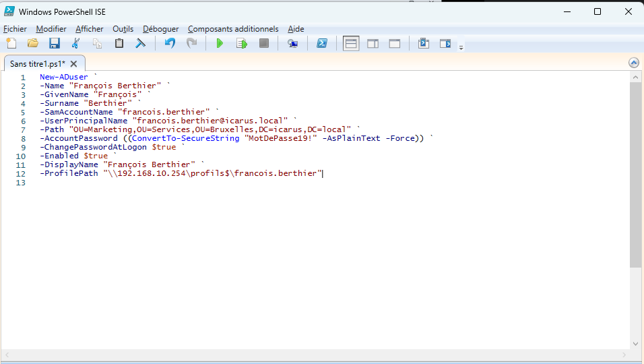Start PowerShell.exe console icon
644x364 pixels.
pyautogui.click(x=321, y=43)
